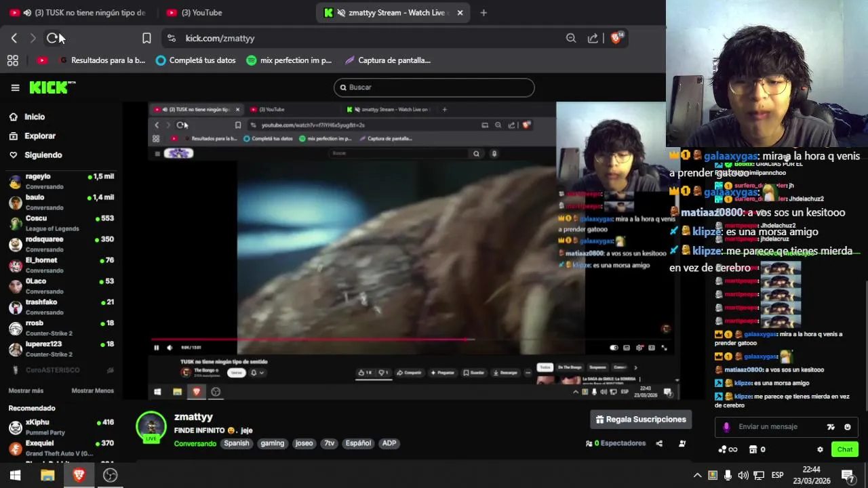Image resolution: width=868 pixels, height=488 pixels.
Task: Open luperez123 channel in sidebar
Action: [x=61, y=349]
